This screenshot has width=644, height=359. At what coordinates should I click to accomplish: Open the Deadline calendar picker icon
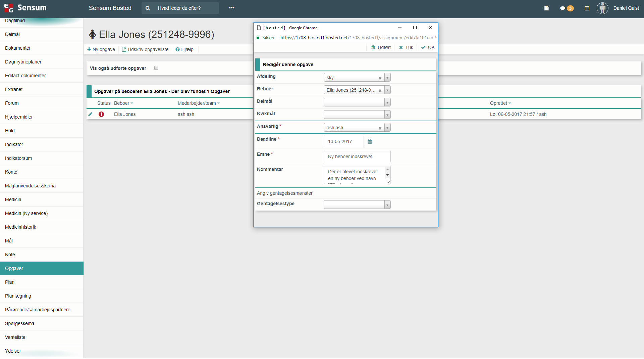pyautogui.click(x=370, y=141)
